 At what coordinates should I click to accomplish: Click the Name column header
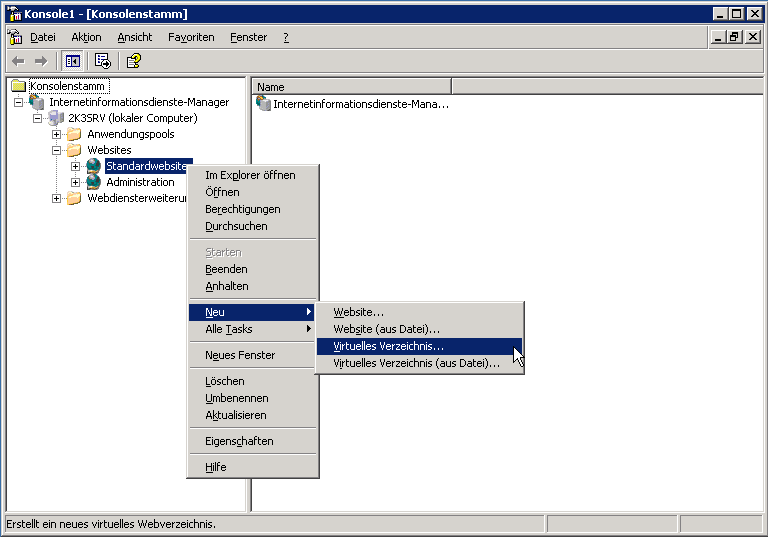(x=352, y=87)
